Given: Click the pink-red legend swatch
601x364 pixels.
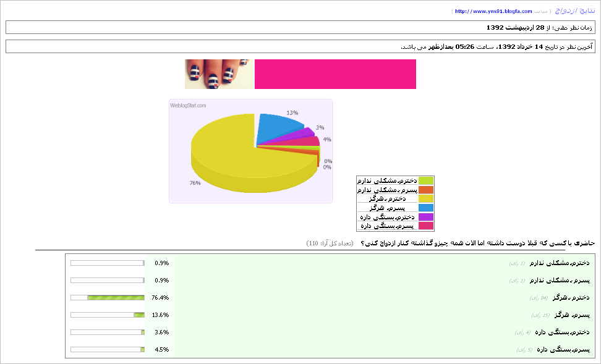Looking at the screenshot, I should click(x=426, y=226).
